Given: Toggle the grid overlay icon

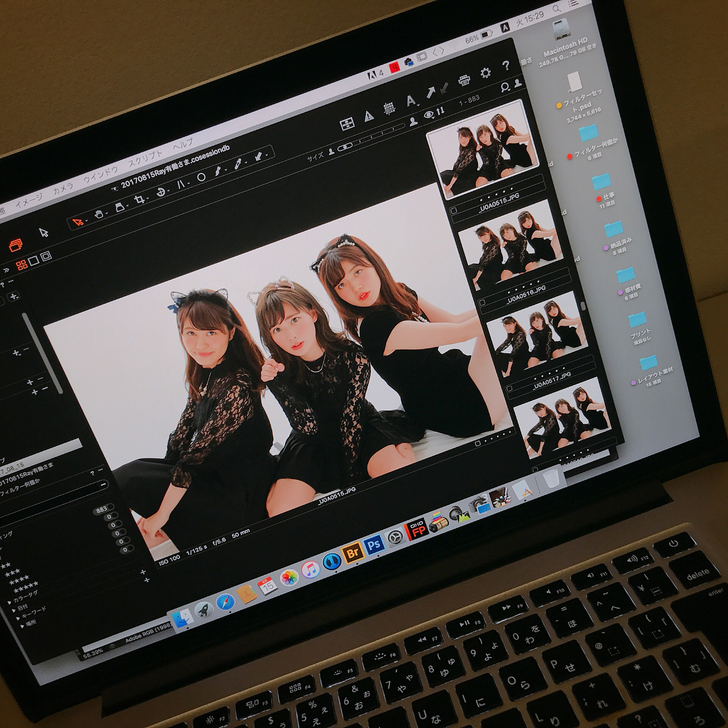Looking at the screenshot, I should [389, 109].
